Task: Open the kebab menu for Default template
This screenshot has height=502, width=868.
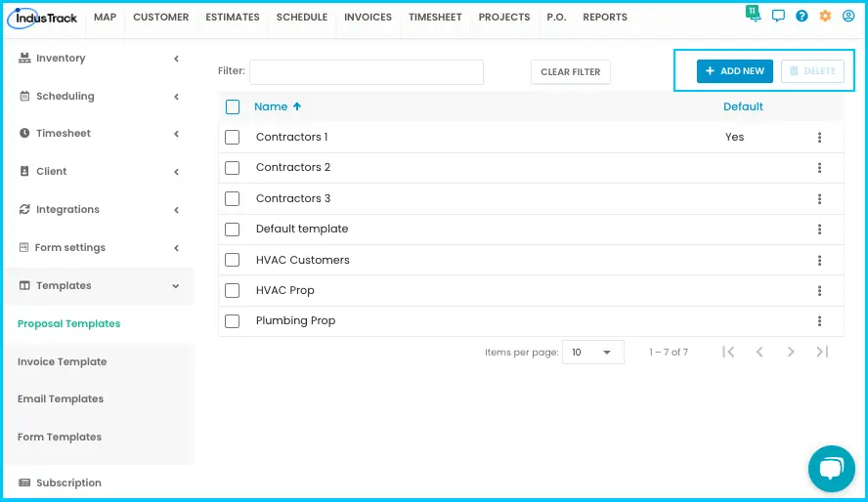Action: (819, 229)
